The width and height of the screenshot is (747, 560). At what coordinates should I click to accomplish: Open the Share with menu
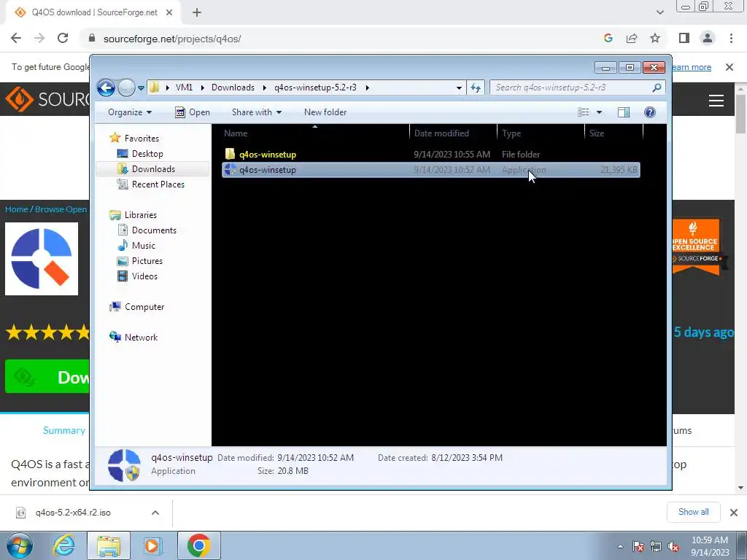point(256,112)
